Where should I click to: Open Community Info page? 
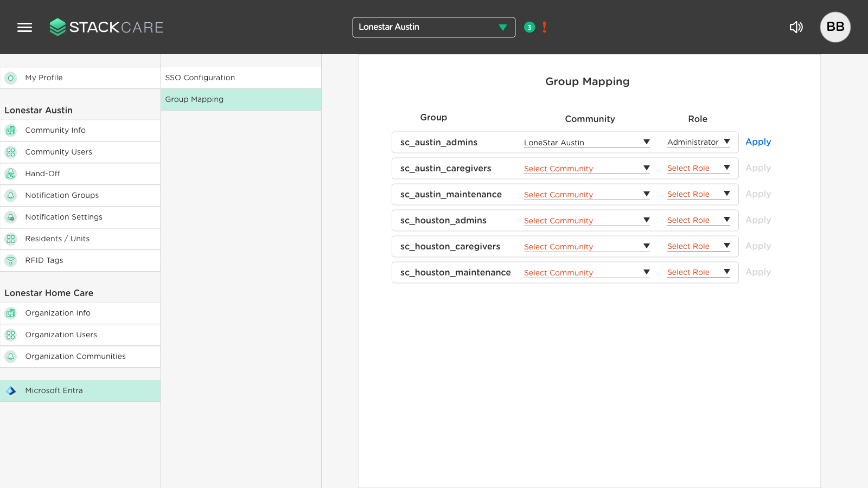click(x=80, y=131)
